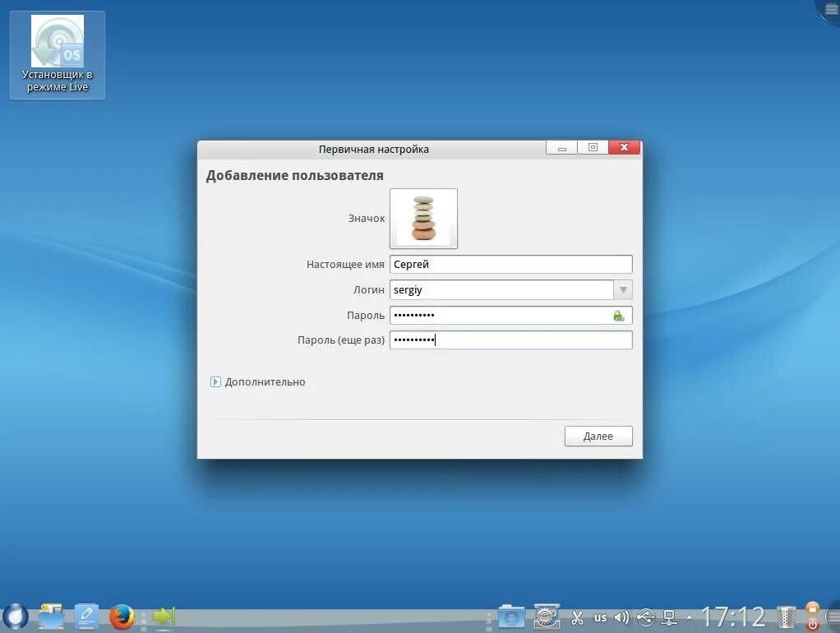The height and width of the screenshot is (633, 840).
Task: Expand the Дополнительно section
Action: [x=258, y=382]
